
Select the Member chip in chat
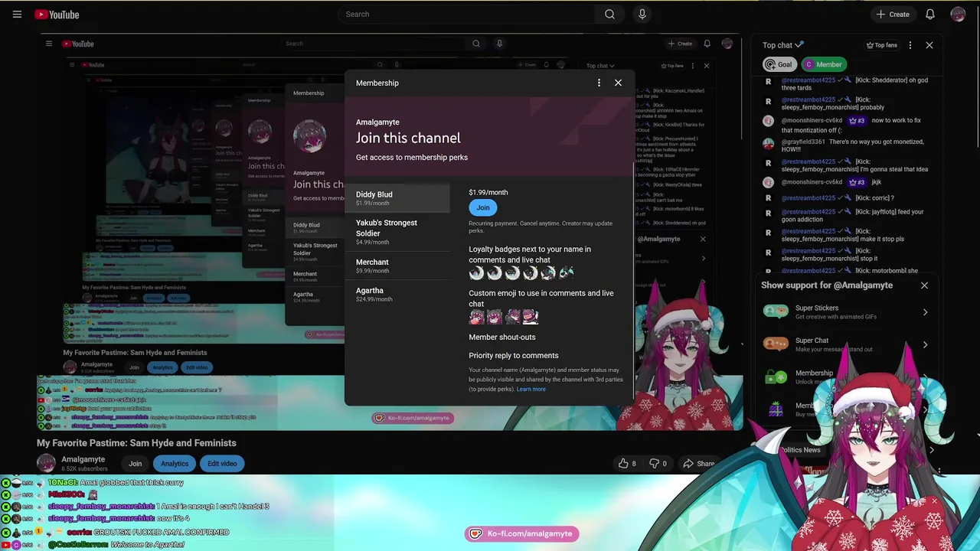[x=823, y=64]
